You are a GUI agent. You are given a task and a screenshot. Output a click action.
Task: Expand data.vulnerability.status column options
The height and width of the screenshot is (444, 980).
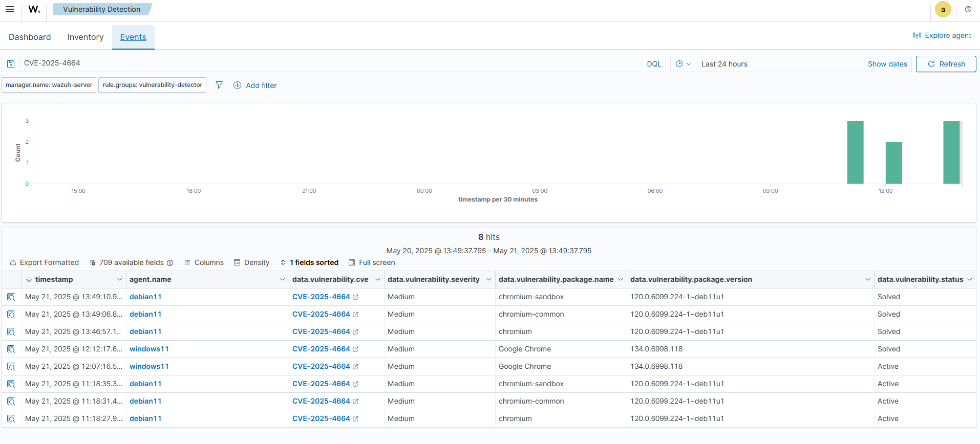tap(969, 279)
